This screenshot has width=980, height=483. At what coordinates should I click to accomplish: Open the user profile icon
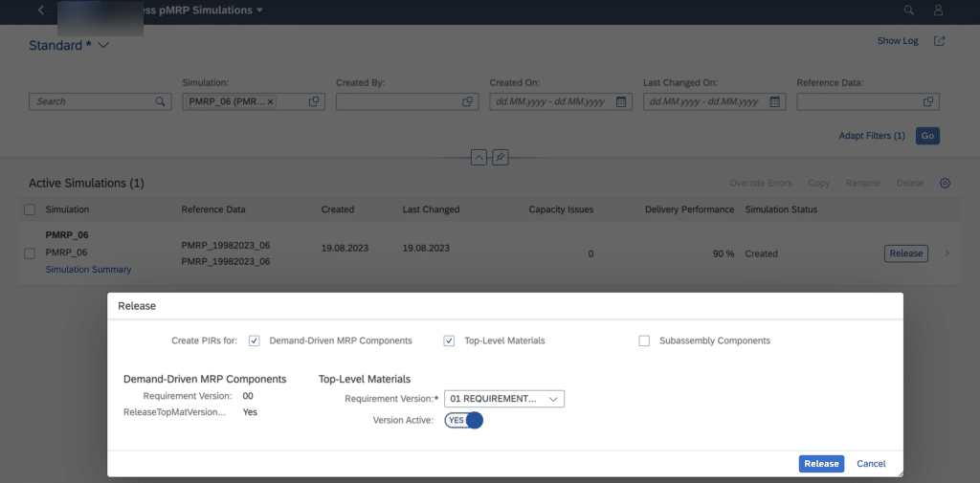(938, 11)
